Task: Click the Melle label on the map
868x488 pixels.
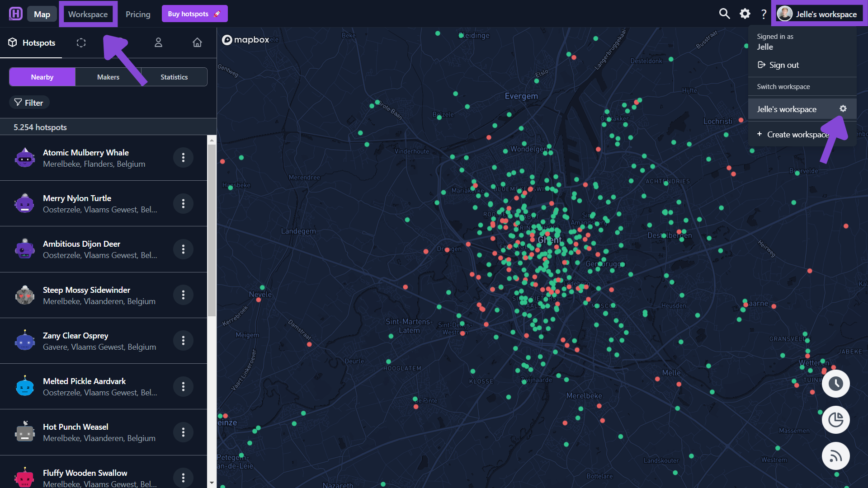Action: click(x=671, y=373)
